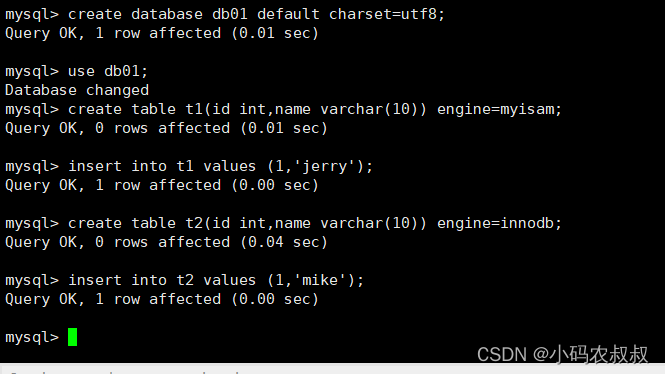Click the 'jerry' string value
Viewport: 665px width, 374px height.
[x=324, y=166]
